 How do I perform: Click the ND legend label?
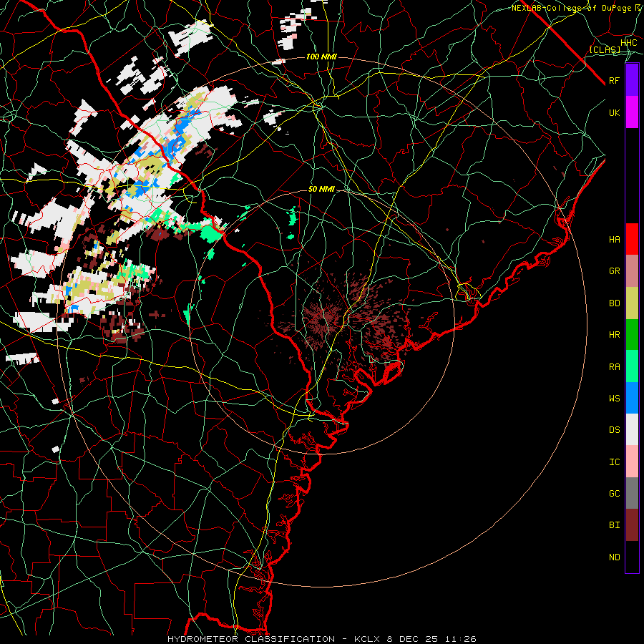(x=614, y=557)
